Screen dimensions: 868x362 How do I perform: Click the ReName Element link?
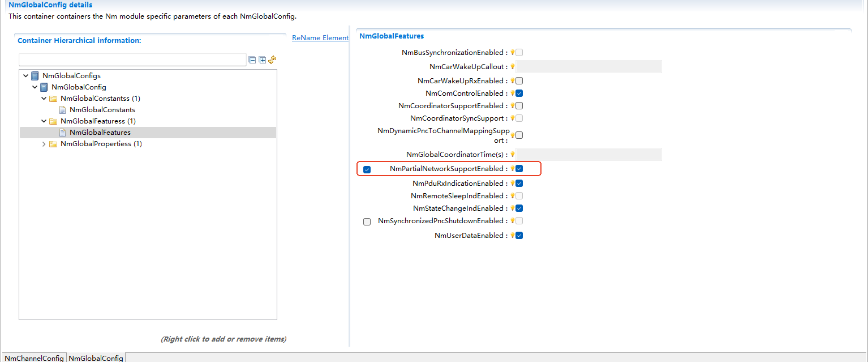click(320, 37)
